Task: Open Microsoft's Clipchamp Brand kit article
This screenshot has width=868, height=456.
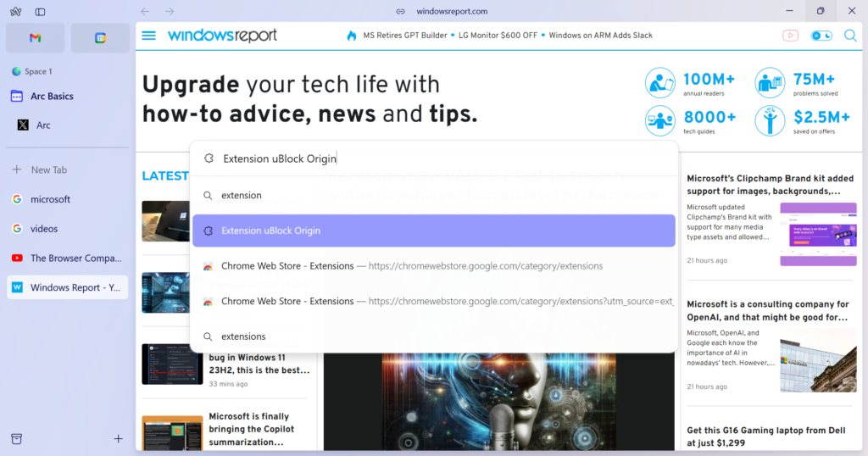Action: tap(770, 185)
